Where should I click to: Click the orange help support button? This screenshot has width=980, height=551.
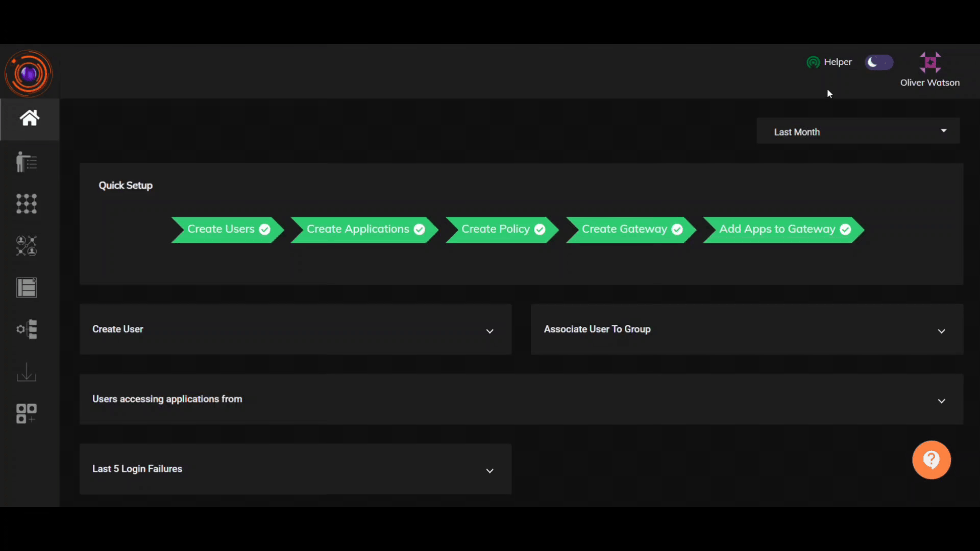coord(932,460)
